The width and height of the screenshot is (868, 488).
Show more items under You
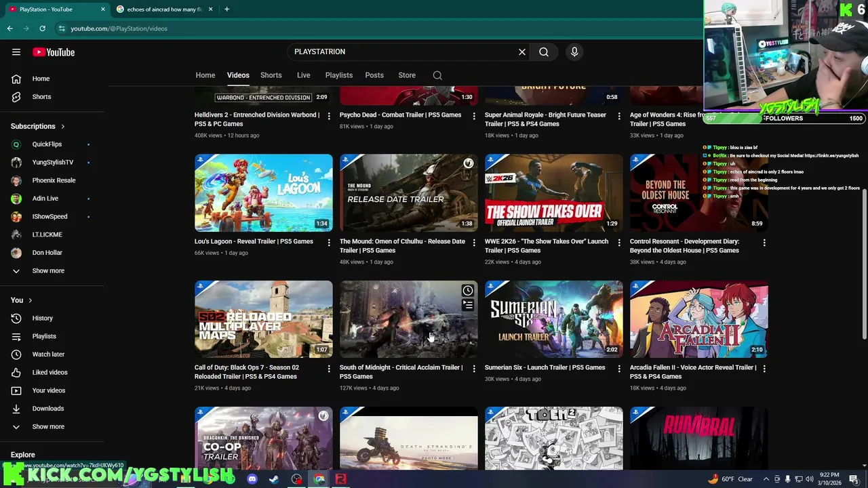point(53,427)
